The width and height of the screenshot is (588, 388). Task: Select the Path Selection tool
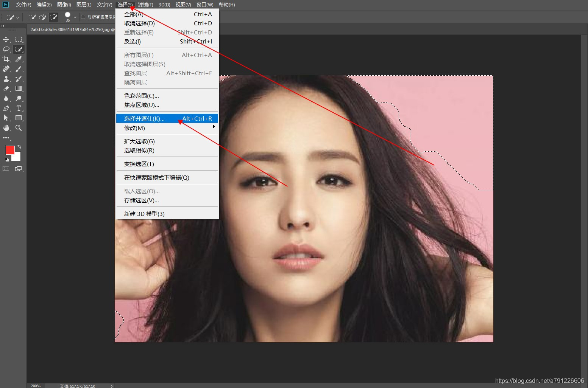6,118
